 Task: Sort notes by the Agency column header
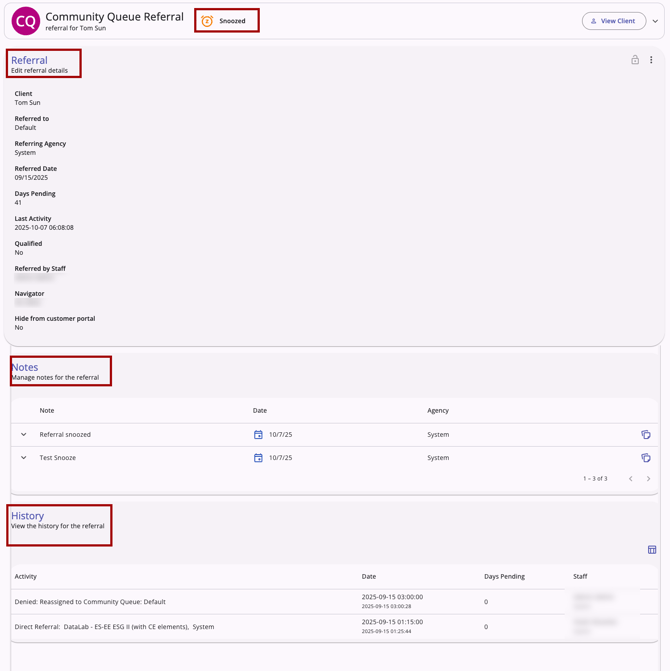tap(438, 411)
